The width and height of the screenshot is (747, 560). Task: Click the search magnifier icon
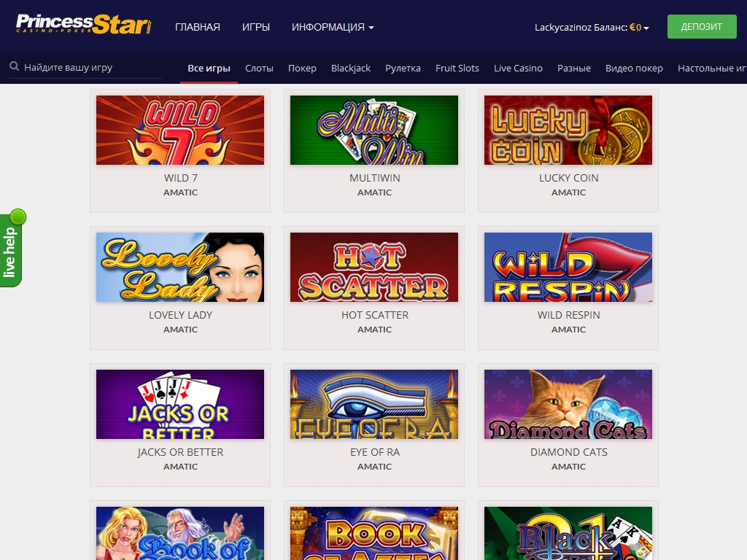coord(15,66)
